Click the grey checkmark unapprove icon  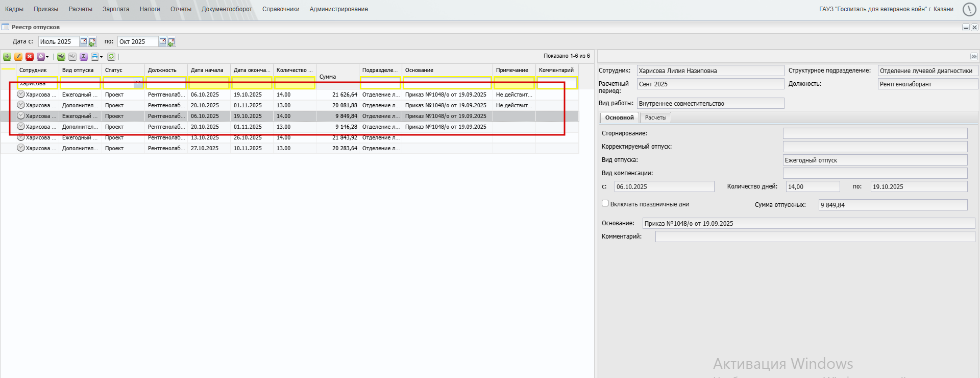(x=72, y=57)
